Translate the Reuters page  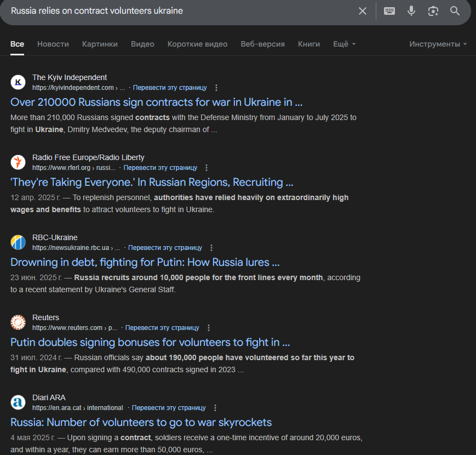[162, 328]
